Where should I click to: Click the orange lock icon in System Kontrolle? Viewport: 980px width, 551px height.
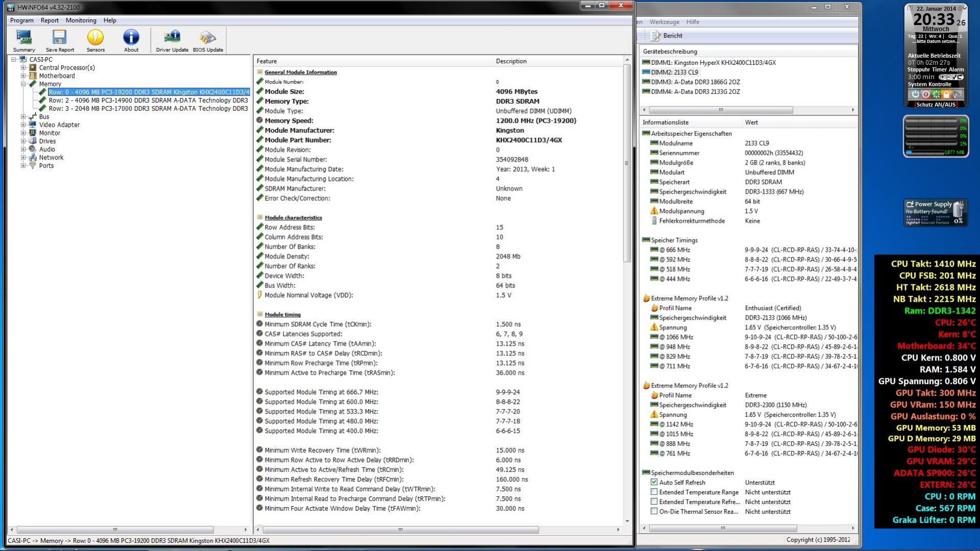pyautogui.click(x=946, y=94)
